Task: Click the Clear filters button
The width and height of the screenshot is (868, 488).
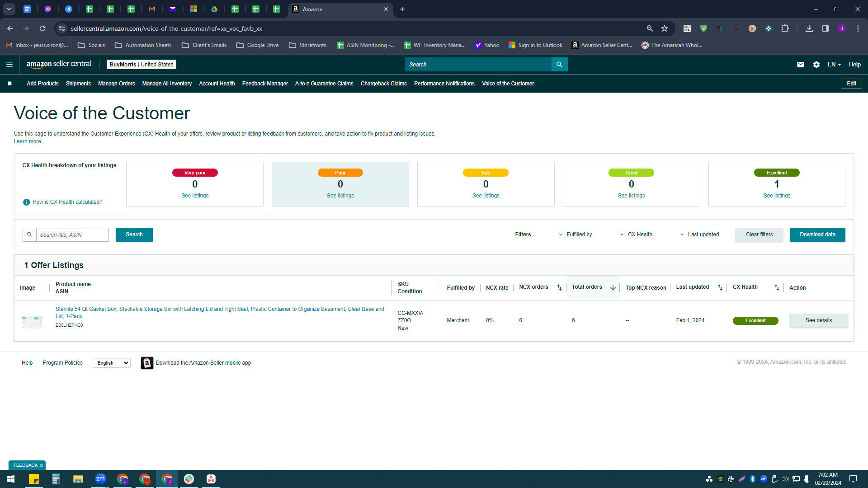Action: 759,235
